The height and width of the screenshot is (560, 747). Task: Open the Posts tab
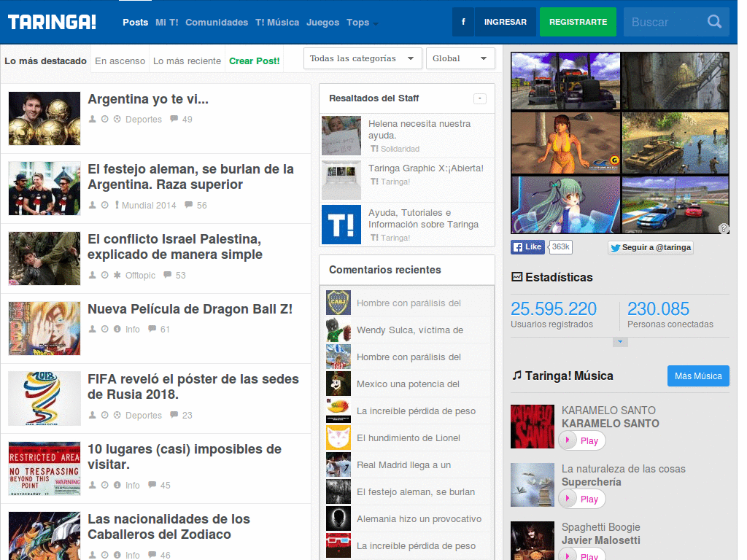point(135,23)
